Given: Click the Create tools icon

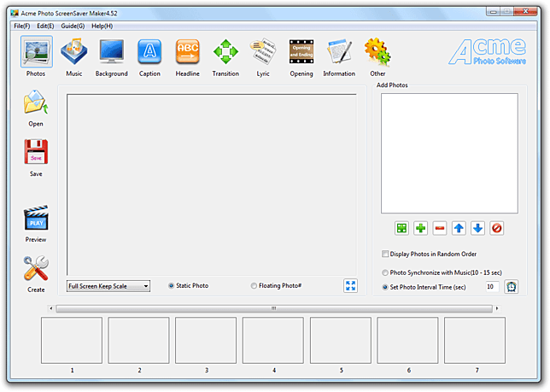Looking at the screenshot, I should click(x=36, y=268).
